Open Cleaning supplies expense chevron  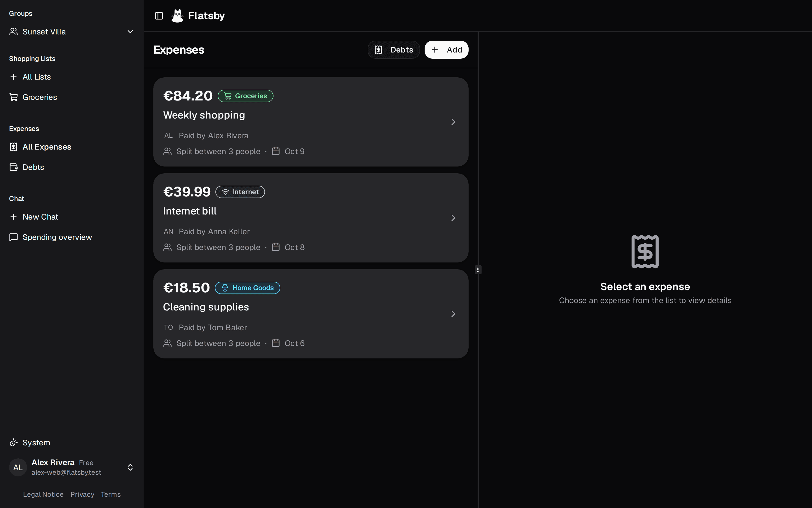(453, 314)
